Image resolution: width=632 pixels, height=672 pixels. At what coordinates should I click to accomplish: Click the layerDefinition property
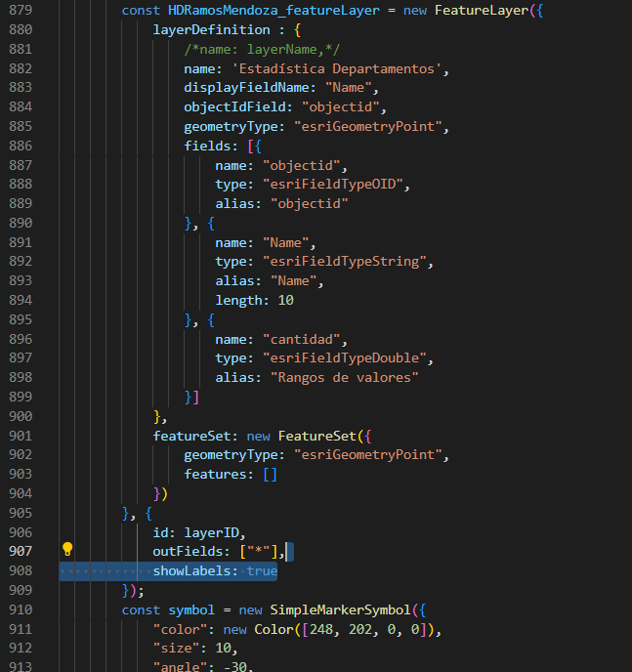(x=211, y=29)
